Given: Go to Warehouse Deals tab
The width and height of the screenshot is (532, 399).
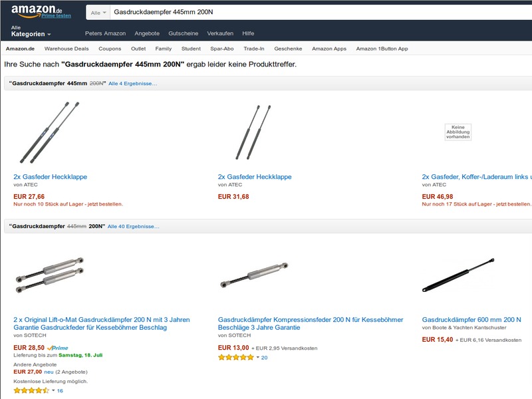Looking at the screenshot, I should [x=66, y=49].
